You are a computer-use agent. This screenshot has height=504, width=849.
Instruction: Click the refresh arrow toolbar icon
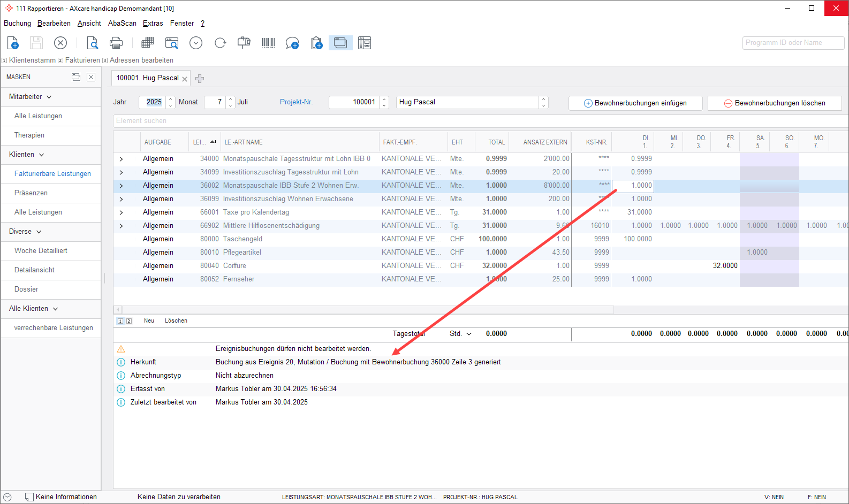coord(220,43)
